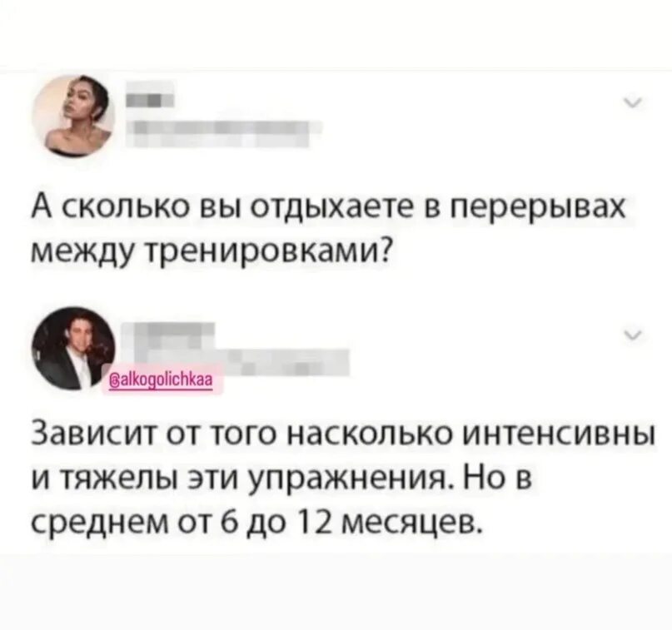672x630 pixels.
Task: Expand the chevron menu on the reply post
Action: pyautogui.click(x=632, y=334)
